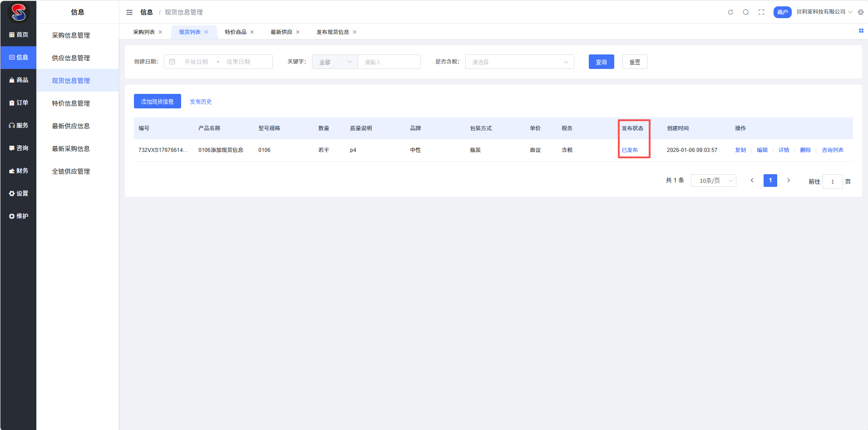Open the 首页 sidebar item
Image resolution: width=868 pixels, height=430 pixels.
pyautogui.click(x=19, y=35)
